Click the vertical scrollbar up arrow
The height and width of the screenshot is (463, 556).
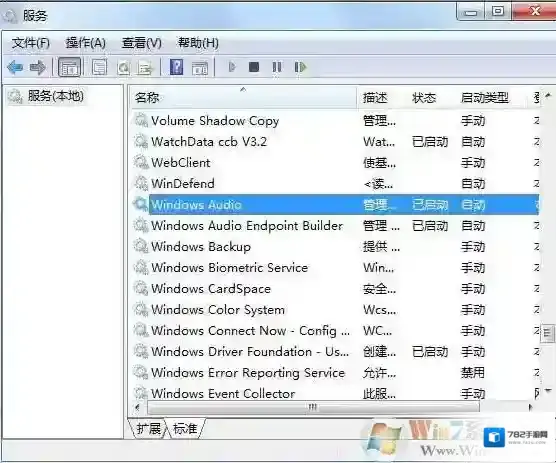[x=548, y=95]
